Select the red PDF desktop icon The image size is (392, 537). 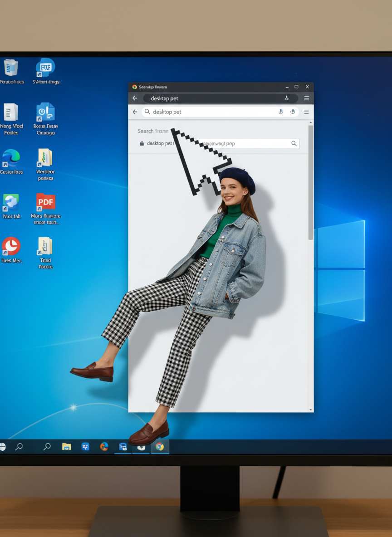[45, 202]
